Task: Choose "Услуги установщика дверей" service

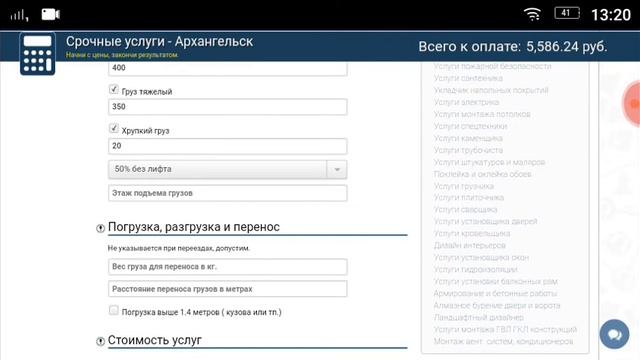Action: 485,222
